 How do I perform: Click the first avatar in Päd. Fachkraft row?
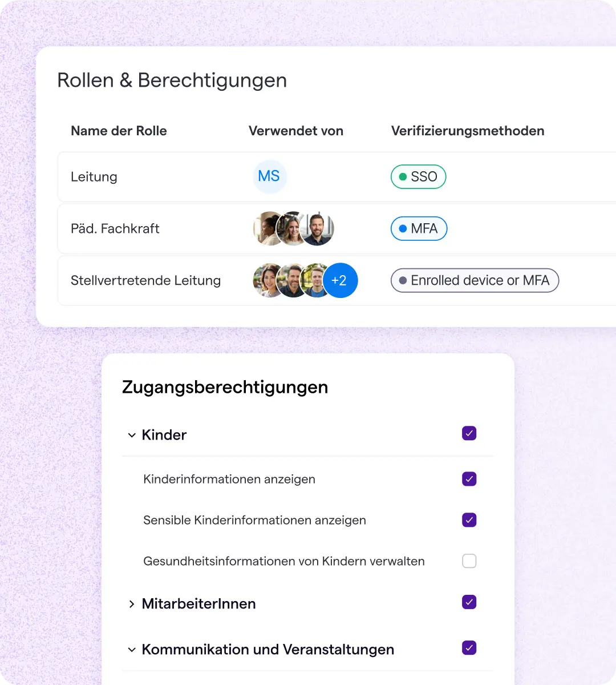click(x=266, y=228)
